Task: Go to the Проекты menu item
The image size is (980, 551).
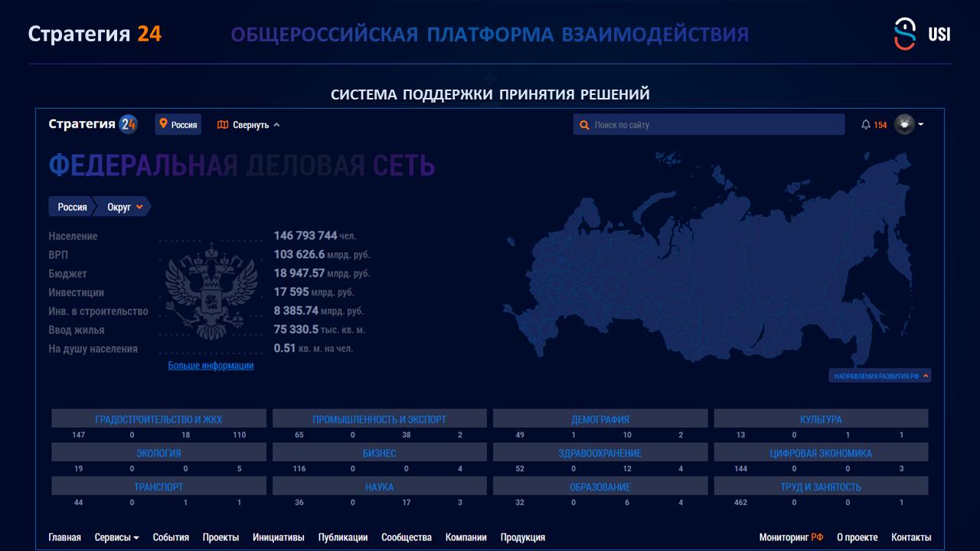Action: (220, 537)
